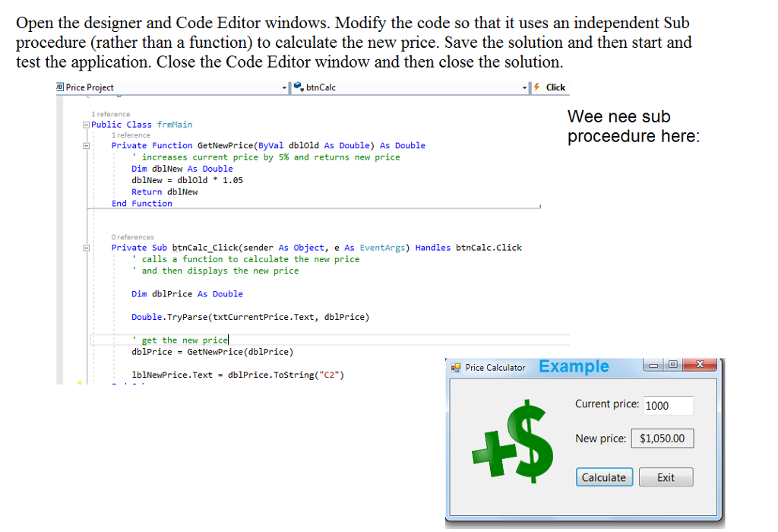
Task: Click the "dblPrice = GetNewPrice(dblPrice)" line
Action: [213, 352]
